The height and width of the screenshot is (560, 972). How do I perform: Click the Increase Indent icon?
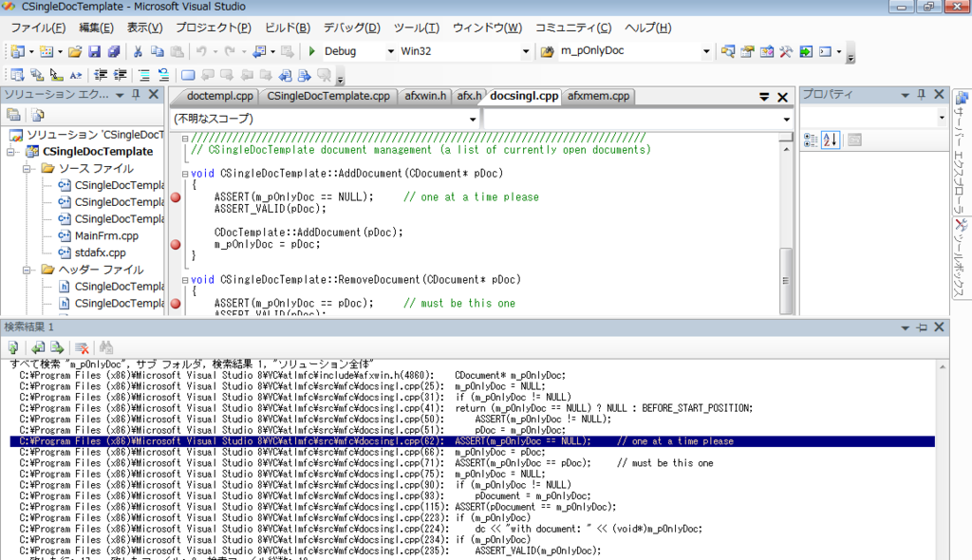tap(121, 75)
